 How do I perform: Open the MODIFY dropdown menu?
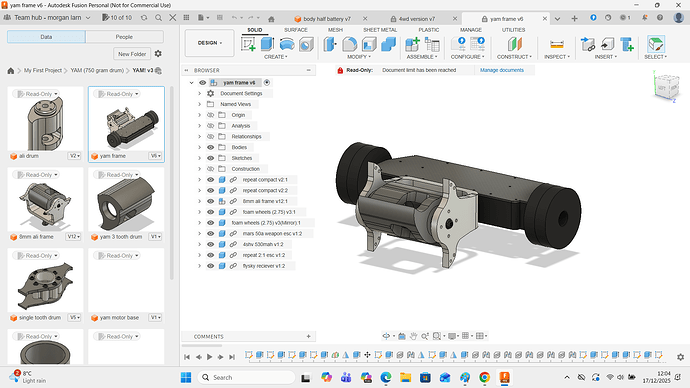(x=359, y=57)
